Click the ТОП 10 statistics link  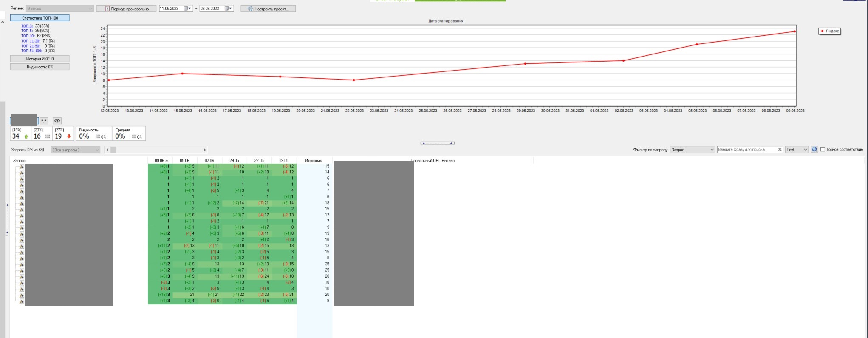coord(28,36)
